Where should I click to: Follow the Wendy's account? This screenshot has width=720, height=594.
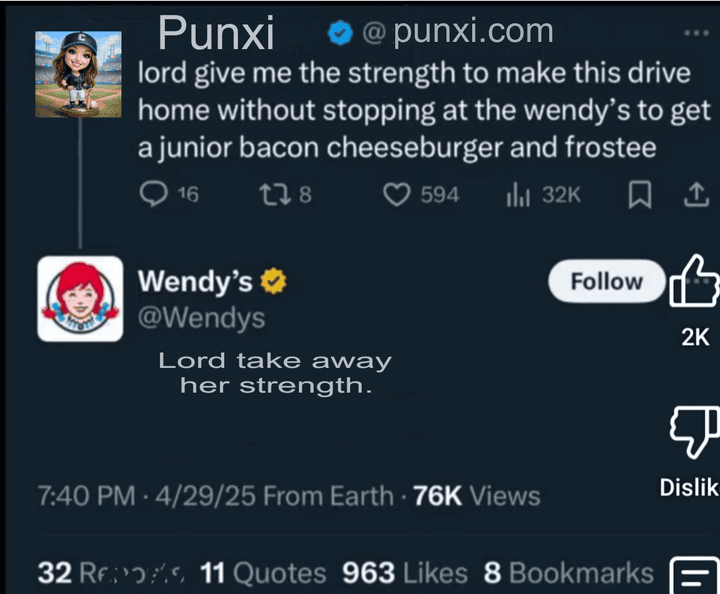606,282
